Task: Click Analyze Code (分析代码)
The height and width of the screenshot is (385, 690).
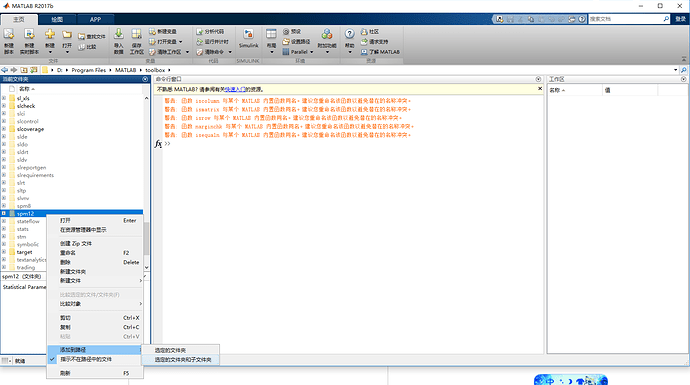Action: tap(210, 32)
